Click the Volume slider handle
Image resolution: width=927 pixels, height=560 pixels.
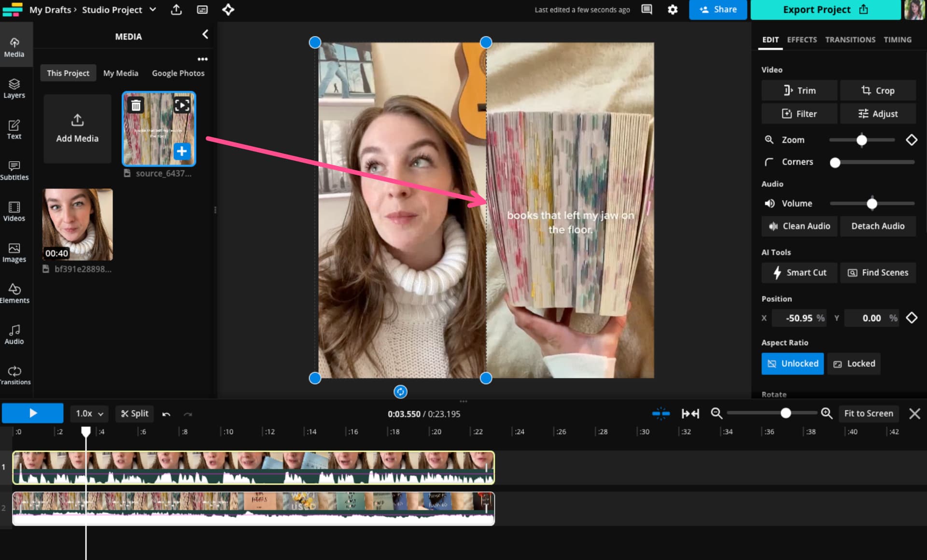[x=871, y=204]
